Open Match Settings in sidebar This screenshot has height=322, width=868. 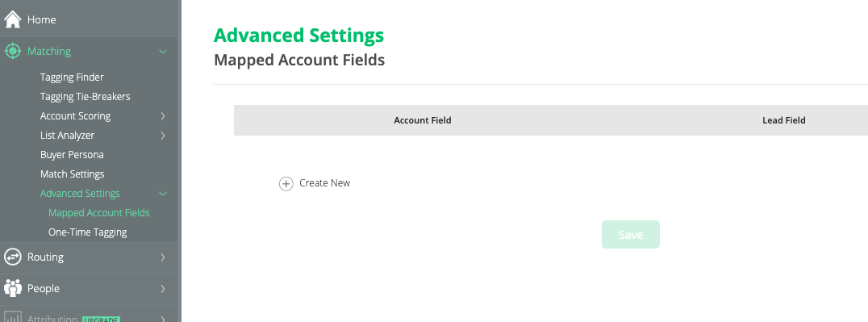tap(72, 174)
